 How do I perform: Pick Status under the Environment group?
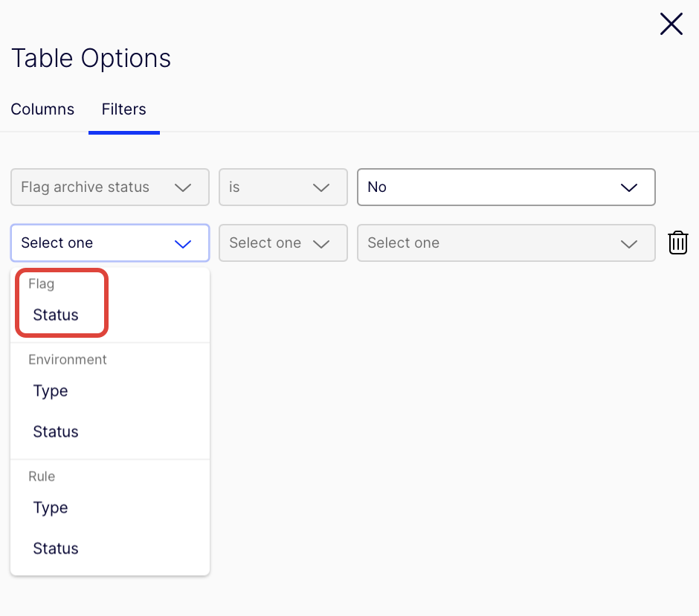coord(56,431)
